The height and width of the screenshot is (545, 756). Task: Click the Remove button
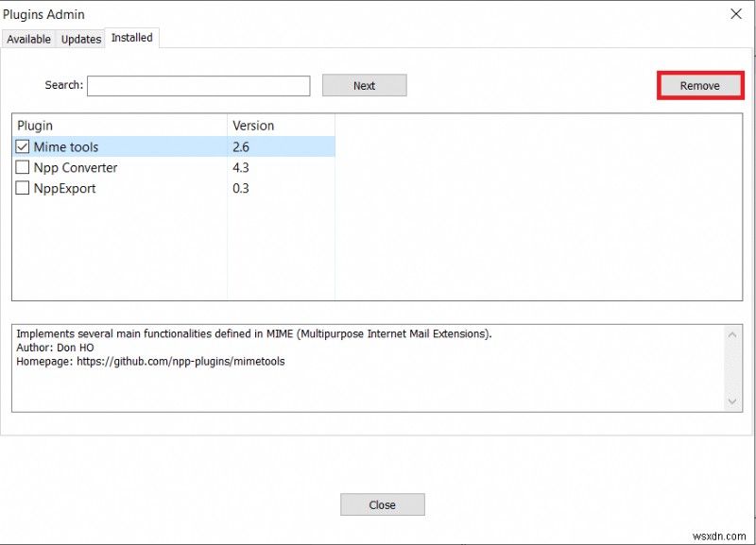[x=699, y=85]
